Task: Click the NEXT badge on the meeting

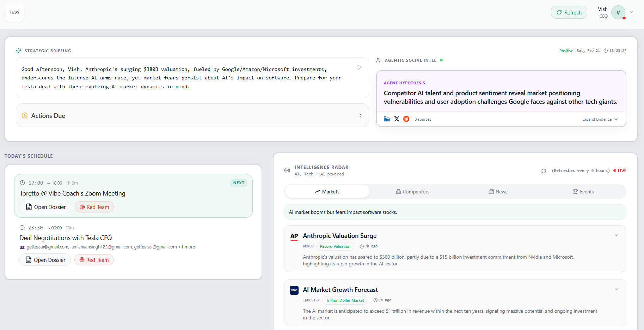Action: pos(239,183)
